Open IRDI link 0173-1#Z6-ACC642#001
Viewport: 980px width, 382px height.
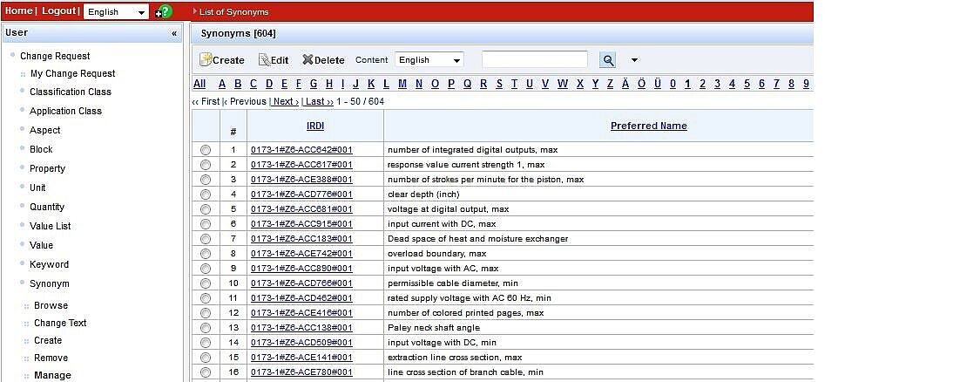click(301, 150)
